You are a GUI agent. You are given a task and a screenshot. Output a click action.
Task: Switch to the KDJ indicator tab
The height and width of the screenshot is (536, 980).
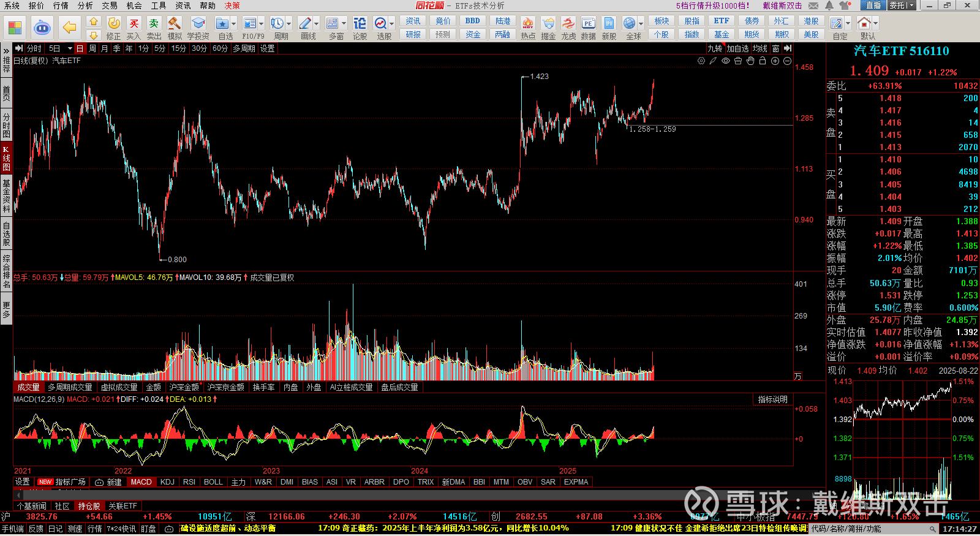pos(167,482)
